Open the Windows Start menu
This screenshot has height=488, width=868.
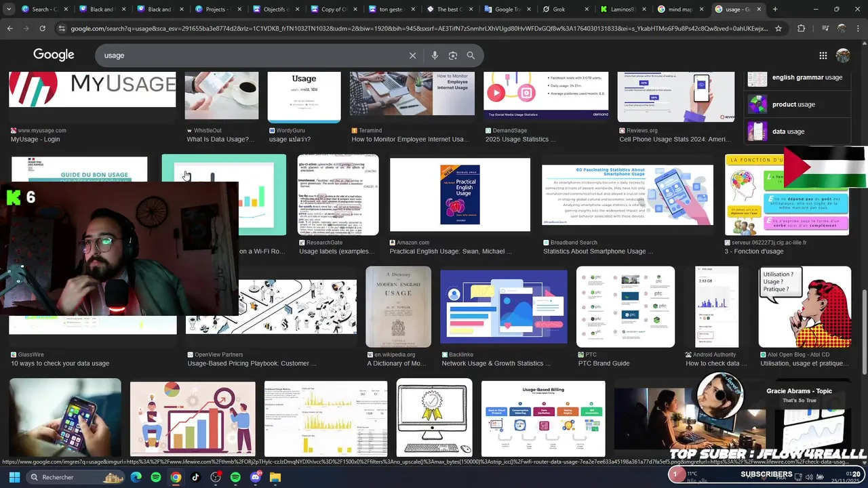pyautogui.click(x=14, y=477)
